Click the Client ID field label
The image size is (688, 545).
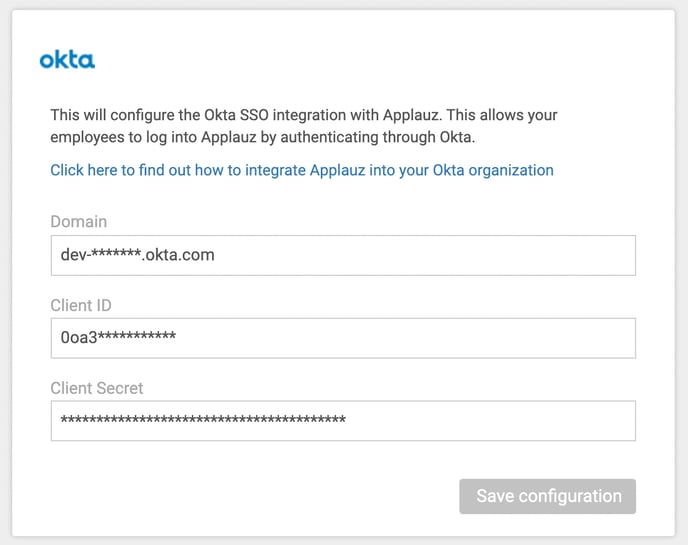coord(84,304)
